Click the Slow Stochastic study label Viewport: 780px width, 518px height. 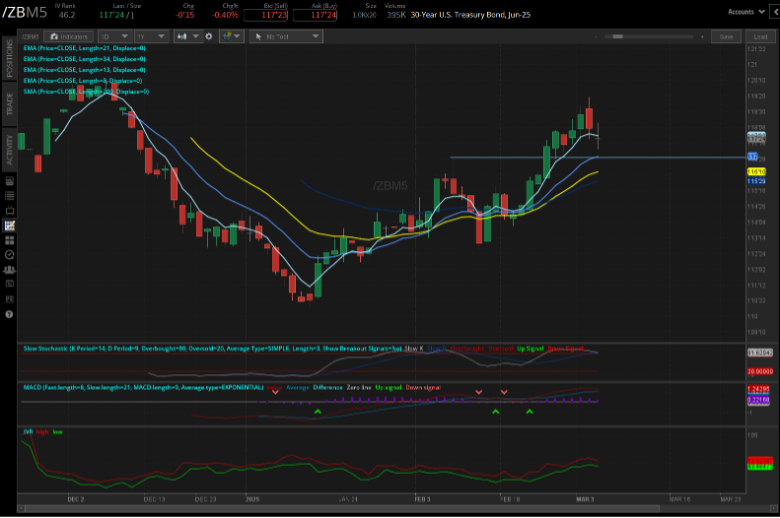click(x=212, y=349)
